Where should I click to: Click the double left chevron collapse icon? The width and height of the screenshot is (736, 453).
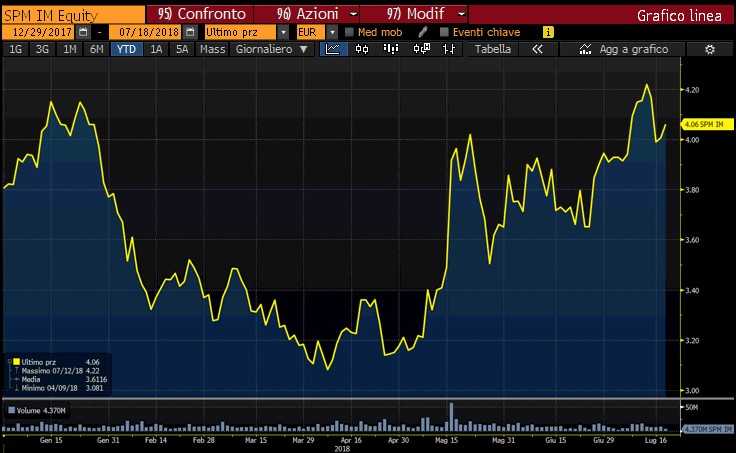tap(537, 49)
